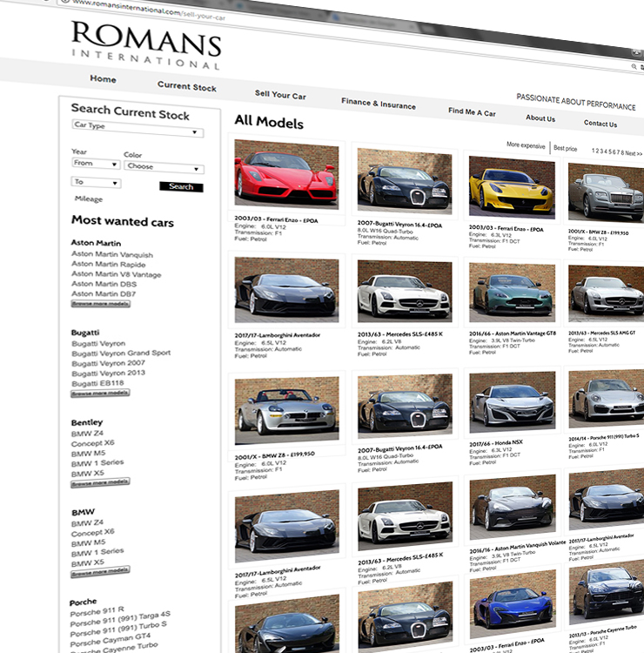Open the Porsche Cayenne Turbo thumbnail
This screenshot has height=653, width=644.
point(607,592)
